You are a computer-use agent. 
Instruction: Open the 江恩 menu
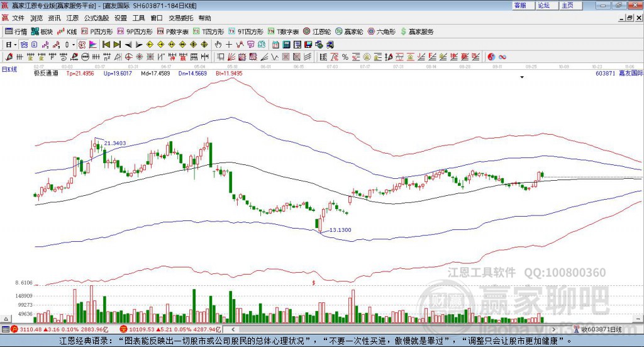[x=72, y=18]
